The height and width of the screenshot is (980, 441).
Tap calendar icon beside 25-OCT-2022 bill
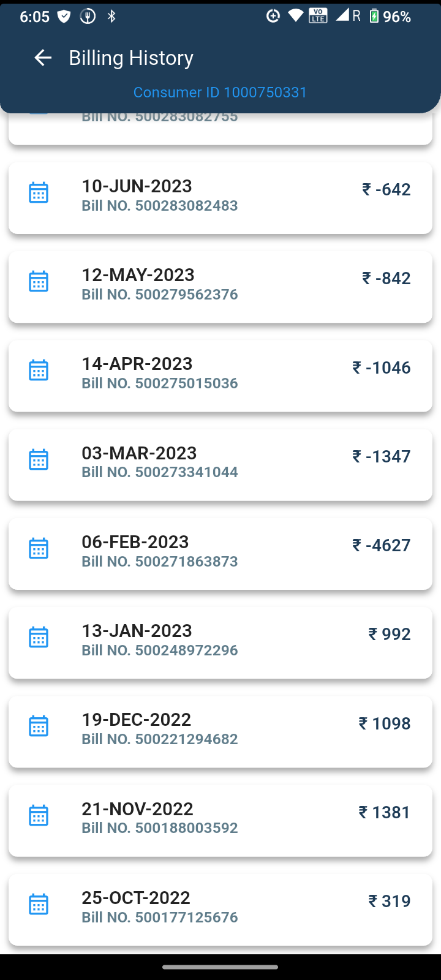39,904
